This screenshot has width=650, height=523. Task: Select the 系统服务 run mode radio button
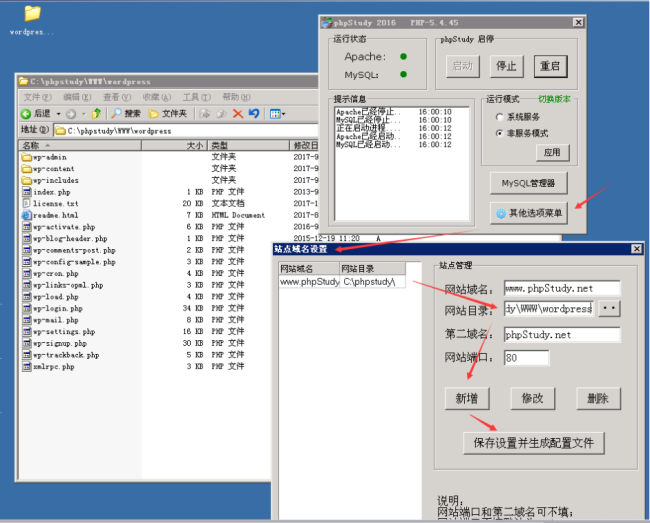(500, 117)
